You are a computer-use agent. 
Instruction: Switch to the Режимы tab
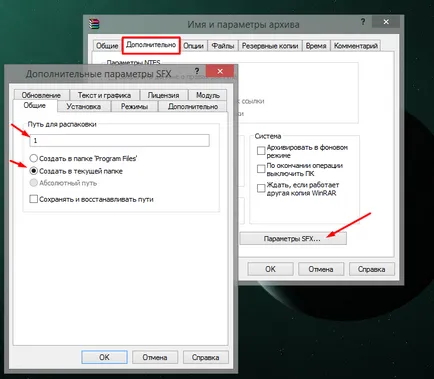(x=134, y=106)
